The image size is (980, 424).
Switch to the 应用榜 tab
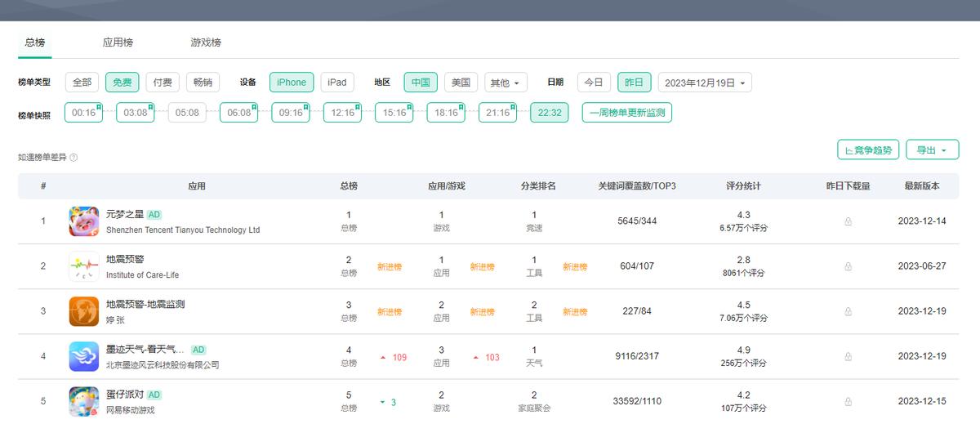point(118,42)
